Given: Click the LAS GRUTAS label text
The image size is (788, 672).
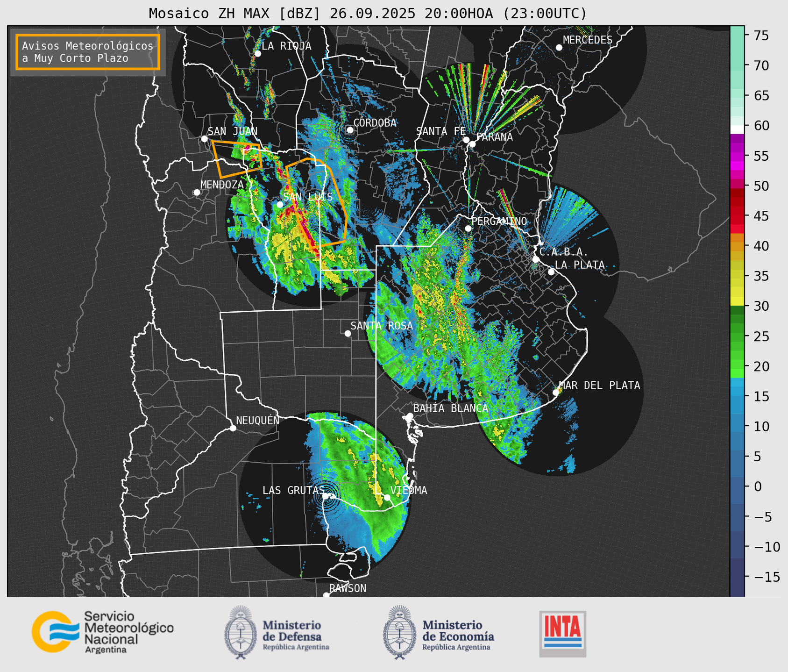Looking at the screenshot, I should pos(293,490).
